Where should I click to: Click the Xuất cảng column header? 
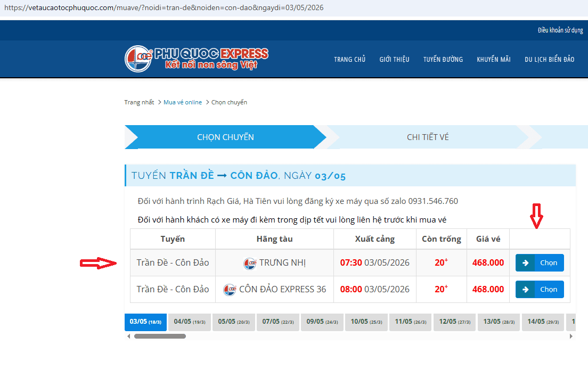[375, 239]
